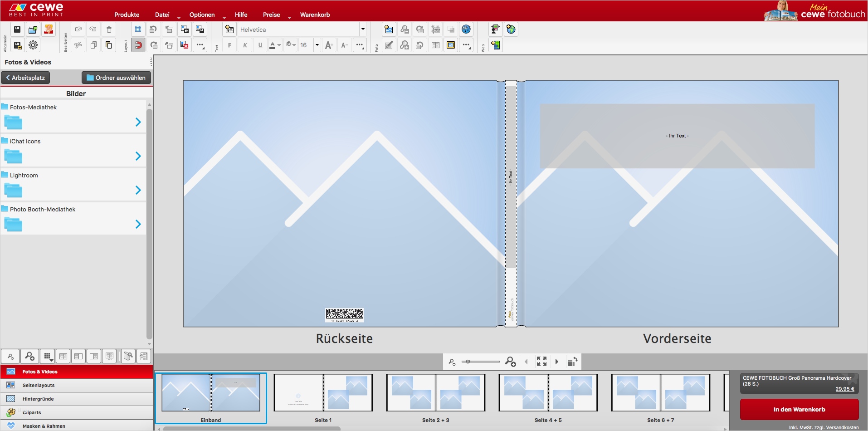Cut with the scissors icon
The width and height of the screenshot is (868, 431).
pos(78,45)
